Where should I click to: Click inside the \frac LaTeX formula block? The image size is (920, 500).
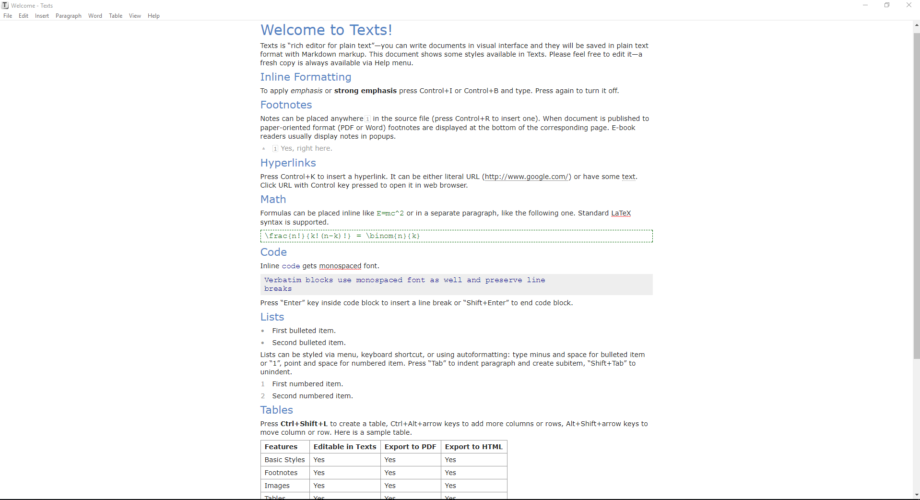(x=456, y=236)
